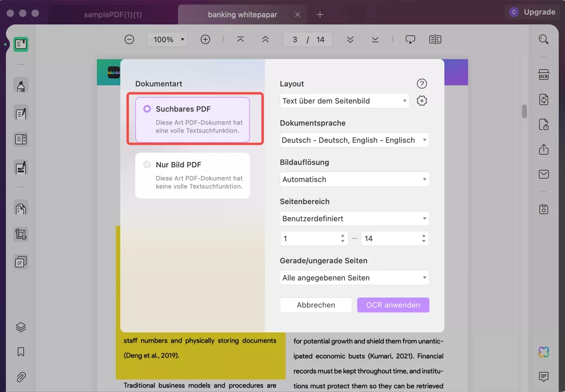Switch to the banking whitepapar tab
Image resolution: width=565 pixels, height=392 pixels.
click(243, 14)
